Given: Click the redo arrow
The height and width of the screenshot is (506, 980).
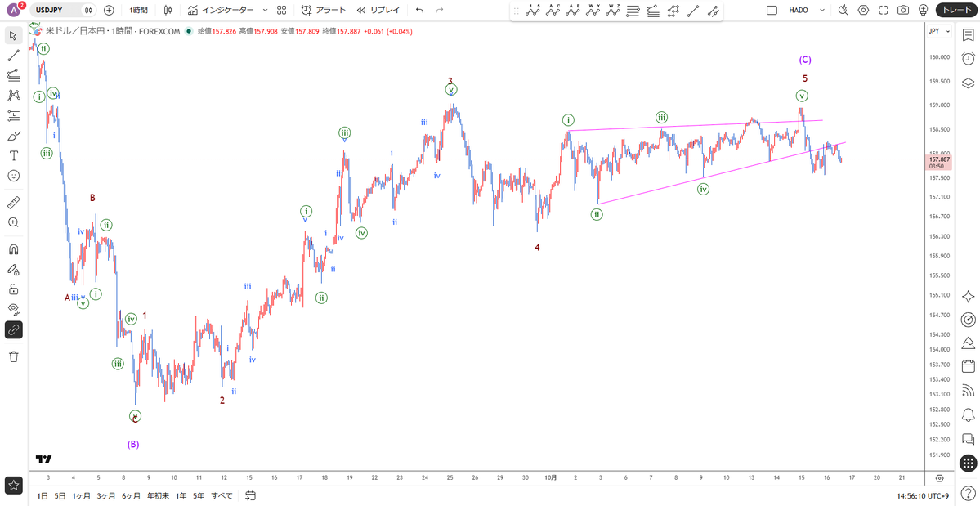Looking at the screenshot, I should pyautogui.click(x=440, y=10).
